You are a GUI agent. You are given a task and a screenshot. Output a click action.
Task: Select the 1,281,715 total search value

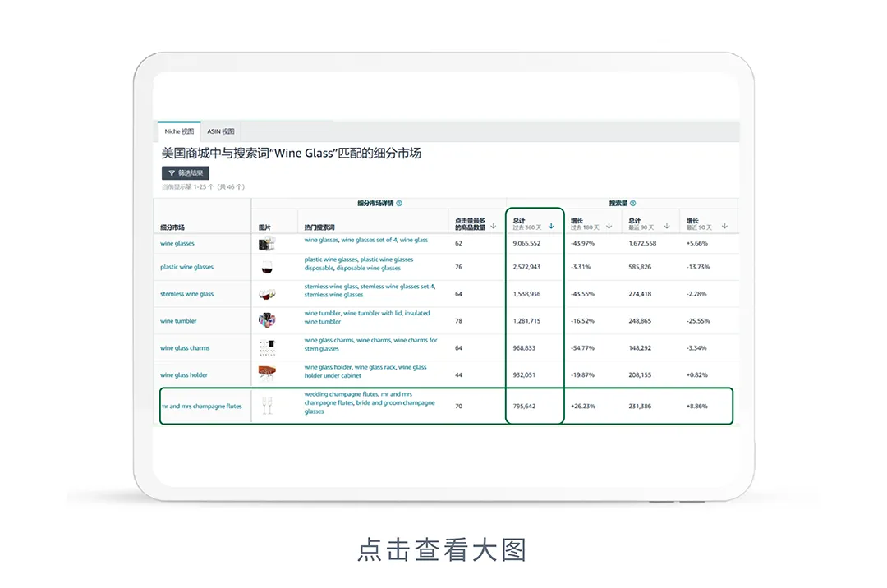(526, 321)
